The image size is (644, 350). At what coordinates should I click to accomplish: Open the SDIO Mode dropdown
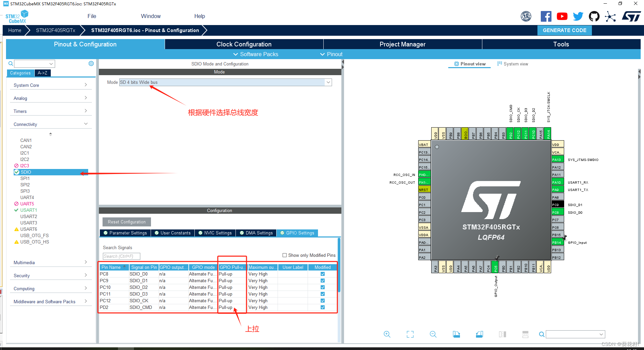click(x=328, y=82)
